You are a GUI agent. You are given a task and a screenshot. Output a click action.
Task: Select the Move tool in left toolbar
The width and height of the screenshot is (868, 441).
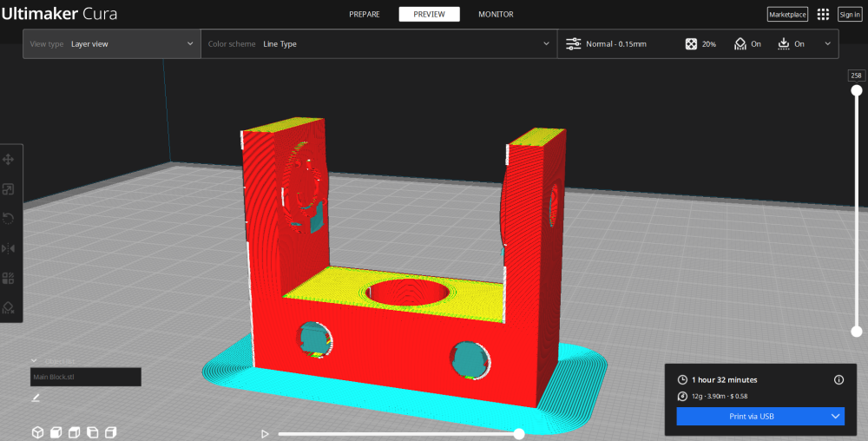[9, 160]
